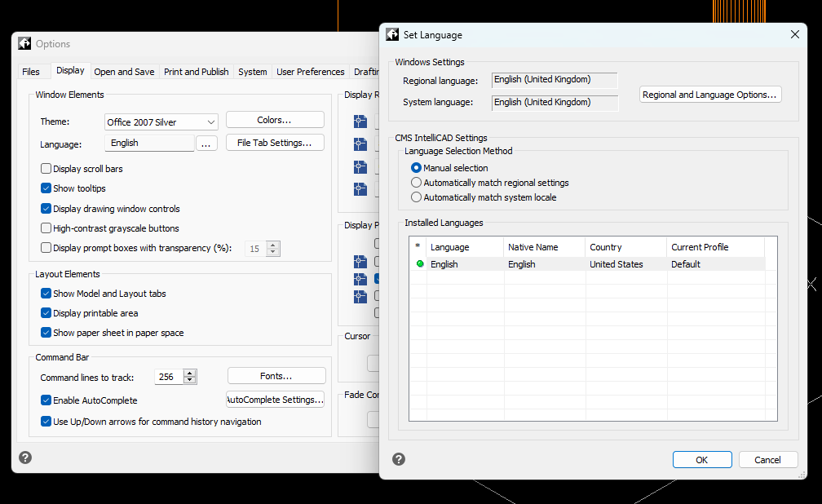Open AutoComplete Settings...
822x504 pixels.
pos(275,400)
